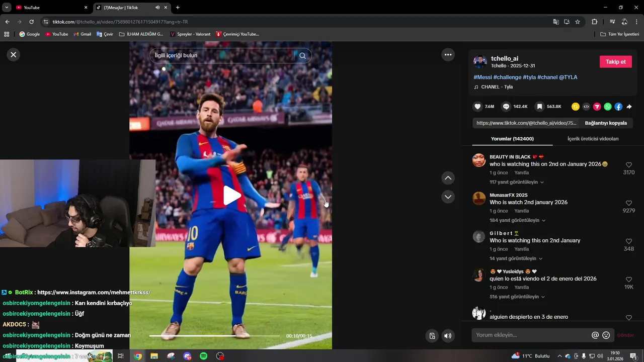644x362 pixels.
Task: Open File Explorer from the taskbar
Action: coord(154,356)
